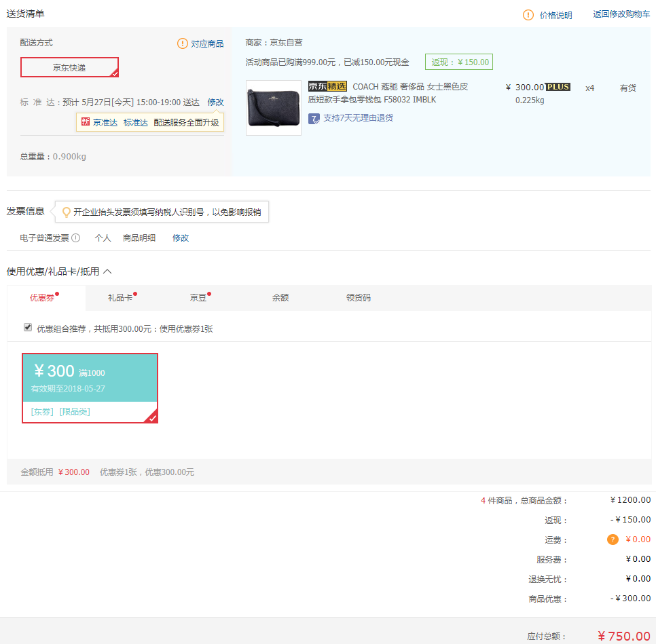656x644 pixels.
Task: Modify the invoice information
Action: pos(181,238)
